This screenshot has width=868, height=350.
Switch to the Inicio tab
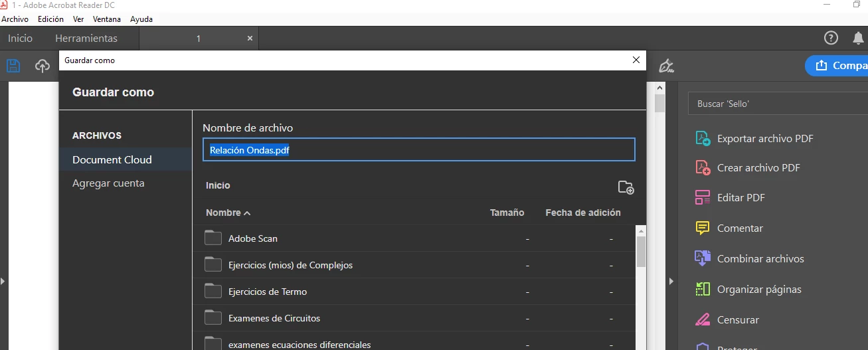20,38
